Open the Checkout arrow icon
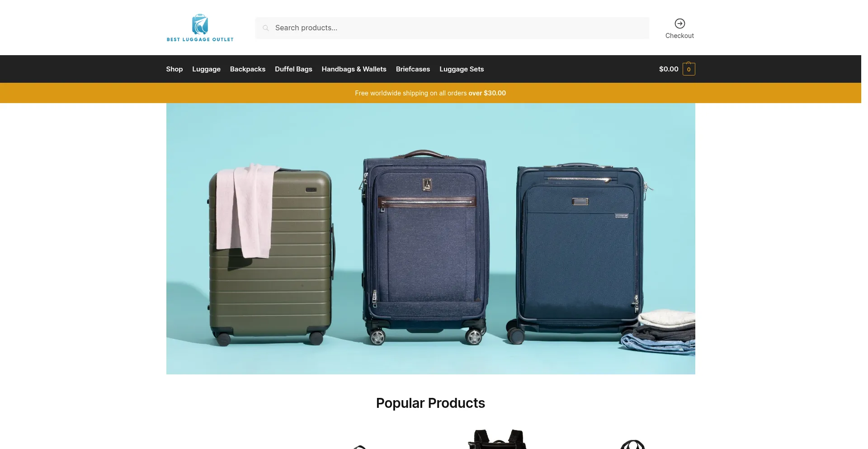Viewport: 868px width, 449px height. tap(679, 24)
